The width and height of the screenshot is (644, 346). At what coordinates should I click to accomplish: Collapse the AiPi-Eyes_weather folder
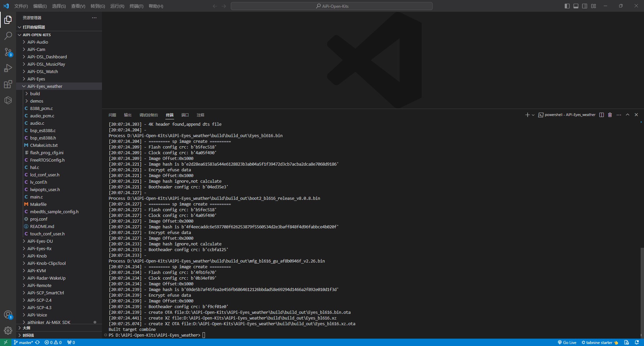(x=59, y=86)
